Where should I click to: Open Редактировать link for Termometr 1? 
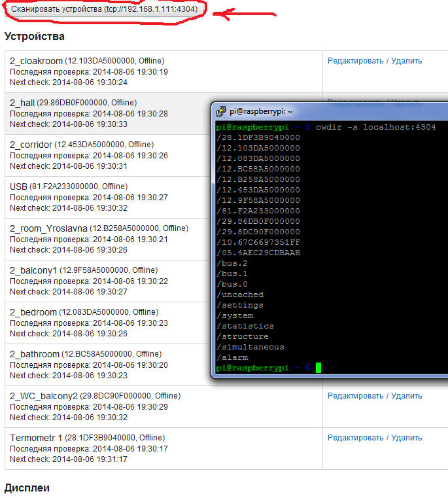click(355, 438)
